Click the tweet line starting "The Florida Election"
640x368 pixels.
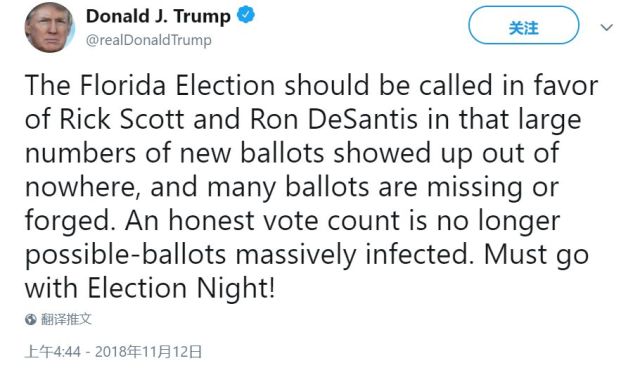(311, 85)
